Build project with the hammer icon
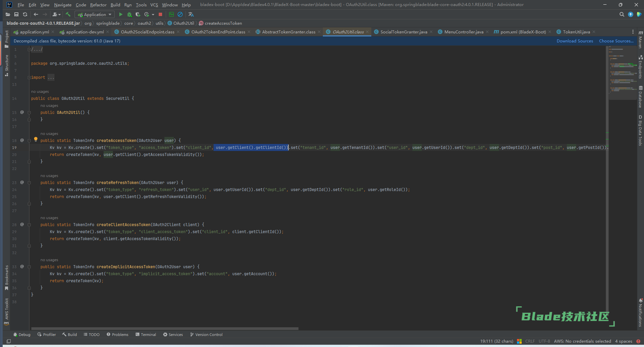Image resolution: width=644 pixels, height=347 pixels. point(68,14)
